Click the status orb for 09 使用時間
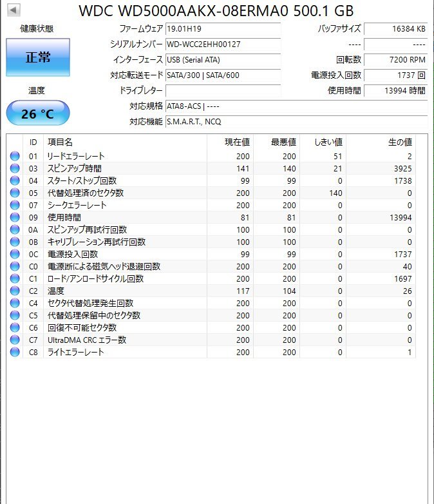The height and width of the screenshot is (504, 434). point(15,217)
